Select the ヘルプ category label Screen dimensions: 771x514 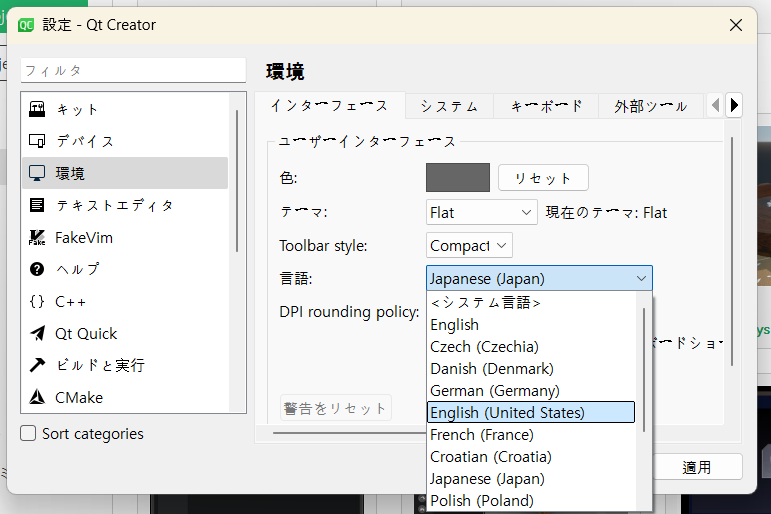coord(78,269)
